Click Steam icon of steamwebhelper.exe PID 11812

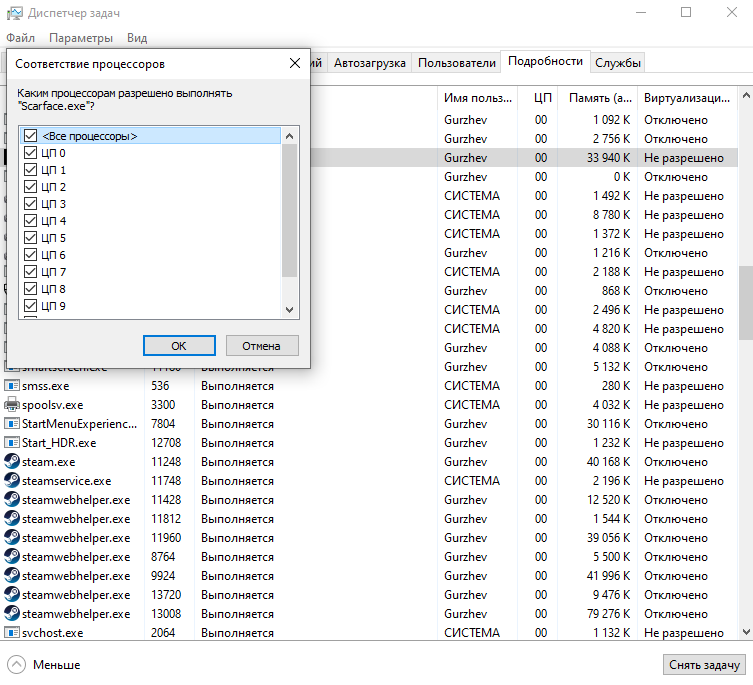12,519
